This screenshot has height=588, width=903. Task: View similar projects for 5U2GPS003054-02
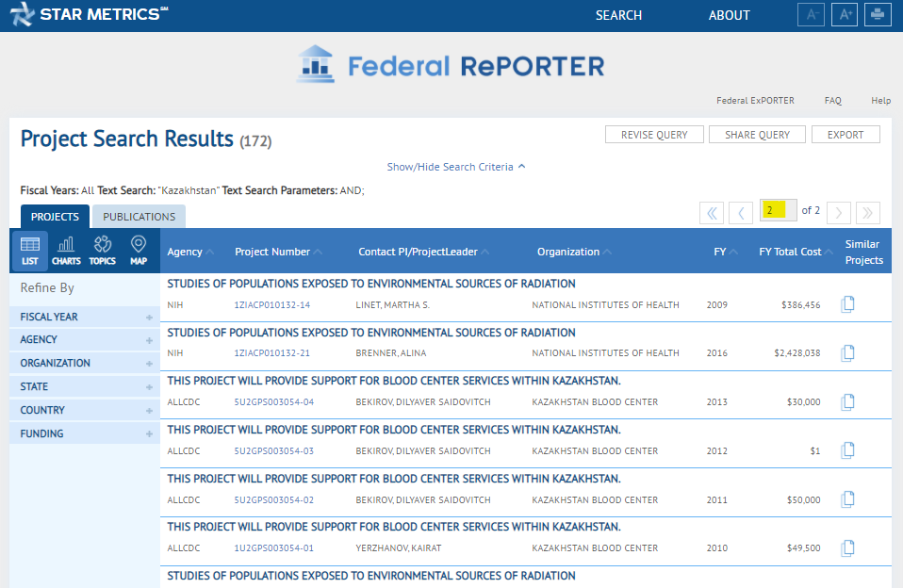tap(847, 499)
